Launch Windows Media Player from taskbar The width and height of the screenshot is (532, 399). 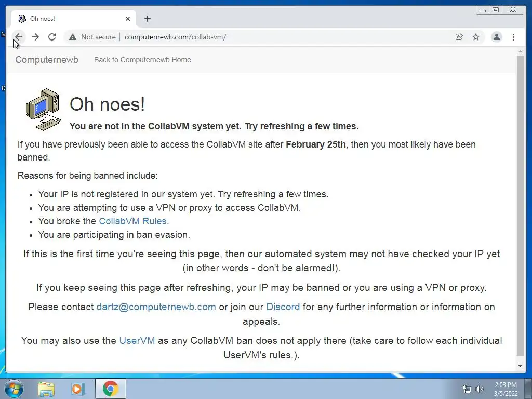coord(78,389)
